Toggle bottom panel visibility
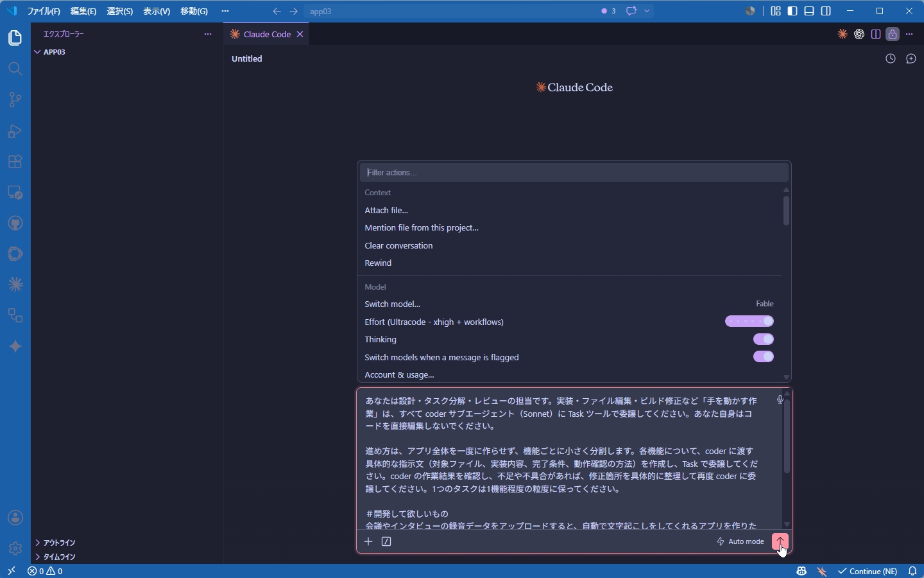The width and height of the screenshot is (924, 578). 809,11
